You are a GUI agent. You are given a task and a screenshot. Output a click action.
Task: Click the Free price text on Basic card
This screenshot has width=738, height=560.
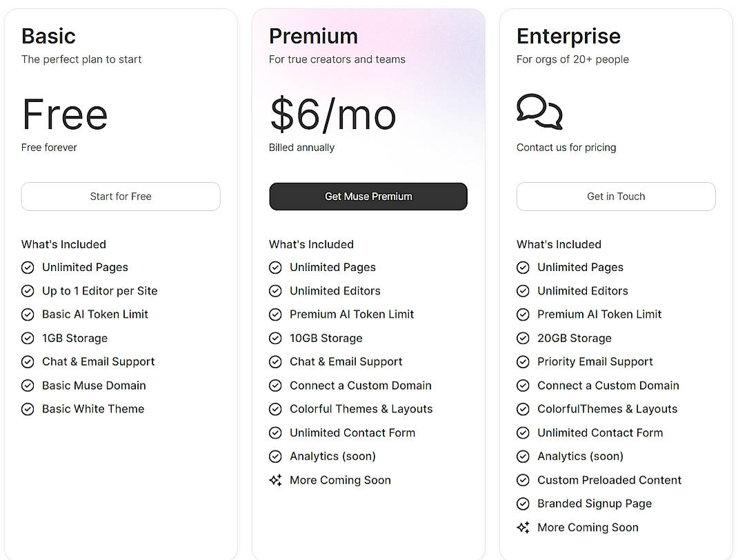(64, 115)
